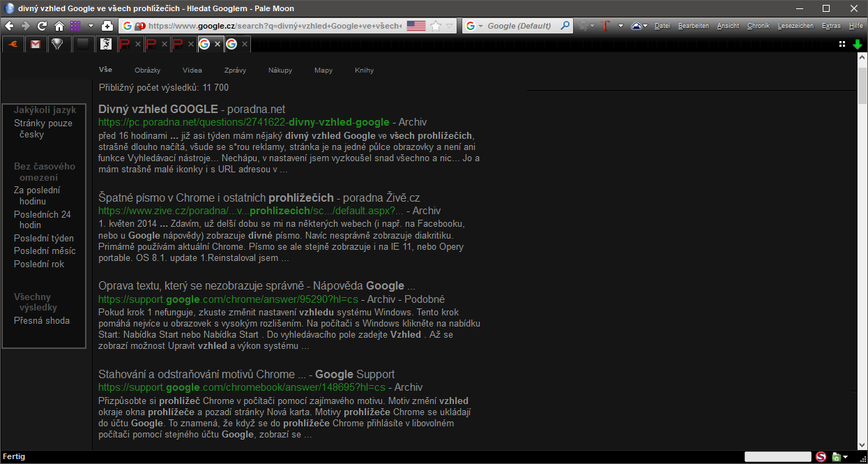868x464 pixels.
Task: Click the scrollbar down arrow button
Action: pyautogui.click(x=862, y=444)
